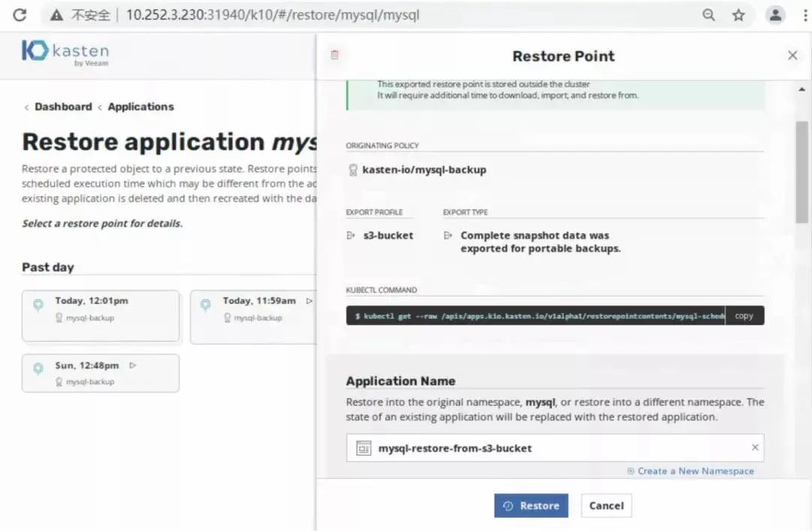The image size is (812, 532).
Task: Click location pin on Today 12:01pm card
Action: 38,305
